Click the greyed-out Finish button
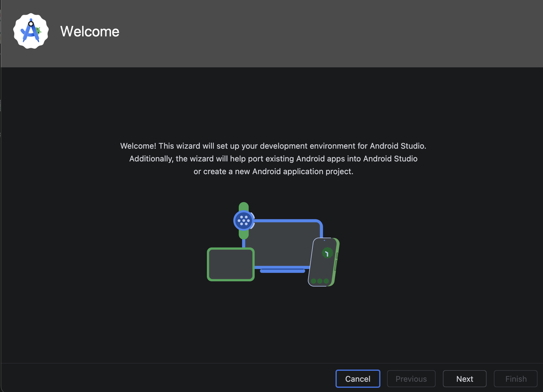This screenshot has height=392, width=543. pos(515,379)
